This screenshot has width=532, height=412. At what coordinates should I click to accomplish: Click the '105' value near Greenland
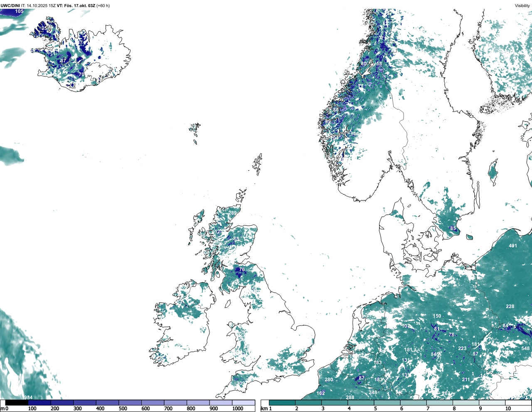19,11
